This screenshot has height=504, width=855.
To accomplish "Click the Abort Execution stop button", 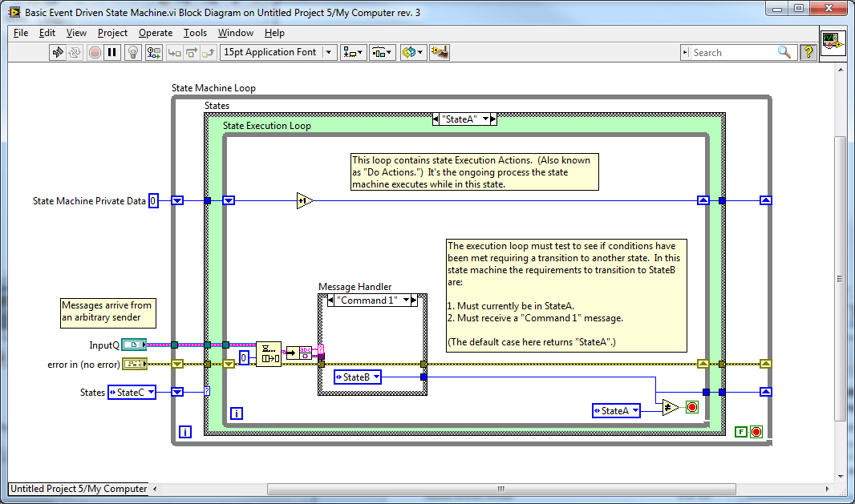I will click(x=95, y=52).
